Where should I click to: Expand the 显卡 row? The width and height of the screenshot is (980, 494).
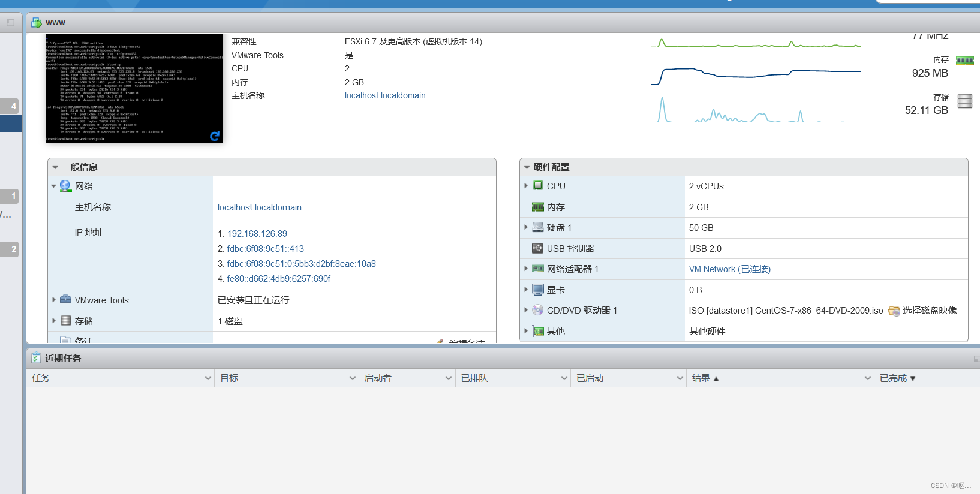(x=526, y=290)
